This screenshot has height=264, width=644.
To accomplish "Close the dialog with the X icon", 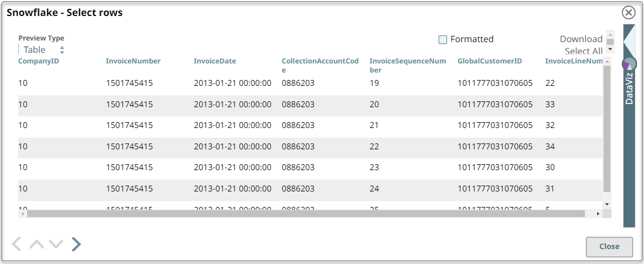I will point(629,13).
